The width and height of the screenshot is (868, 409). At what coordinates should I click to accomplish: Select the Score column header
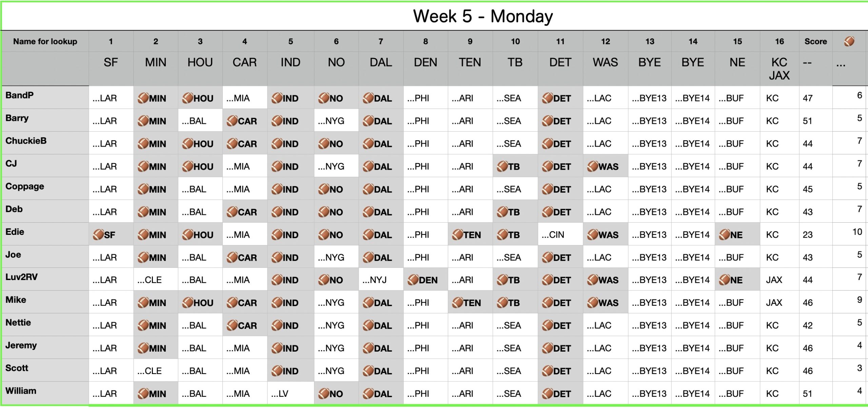pyautogui.click(x=815, y=41)
